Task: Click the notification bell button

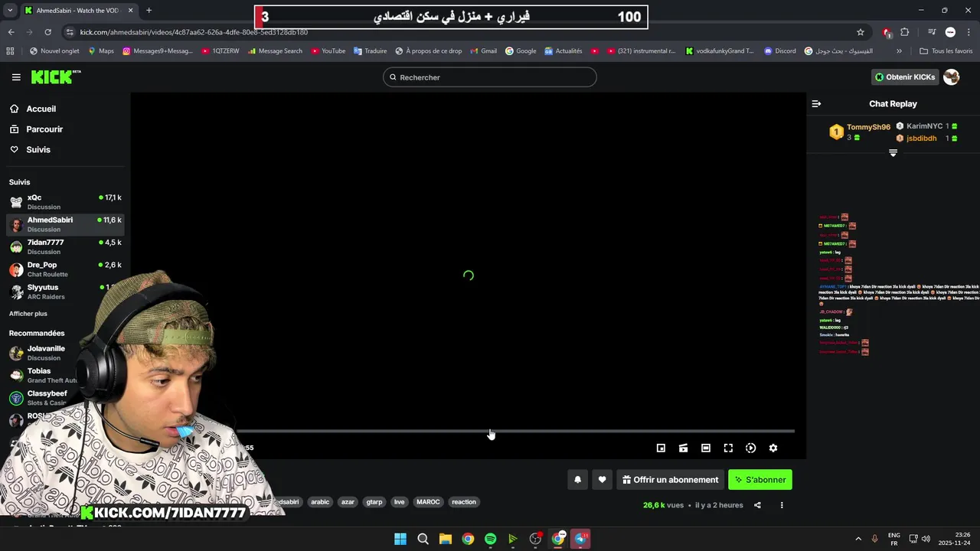Action: (578, 480)
